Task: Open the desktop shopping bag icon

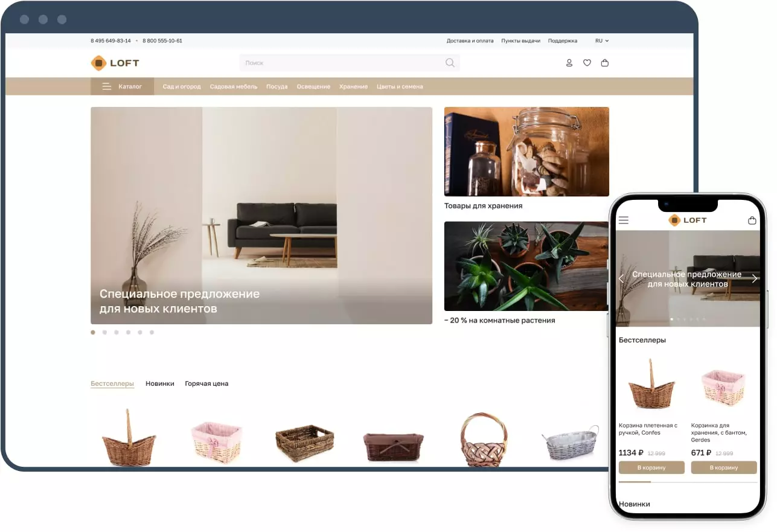Action: [605, 63]
